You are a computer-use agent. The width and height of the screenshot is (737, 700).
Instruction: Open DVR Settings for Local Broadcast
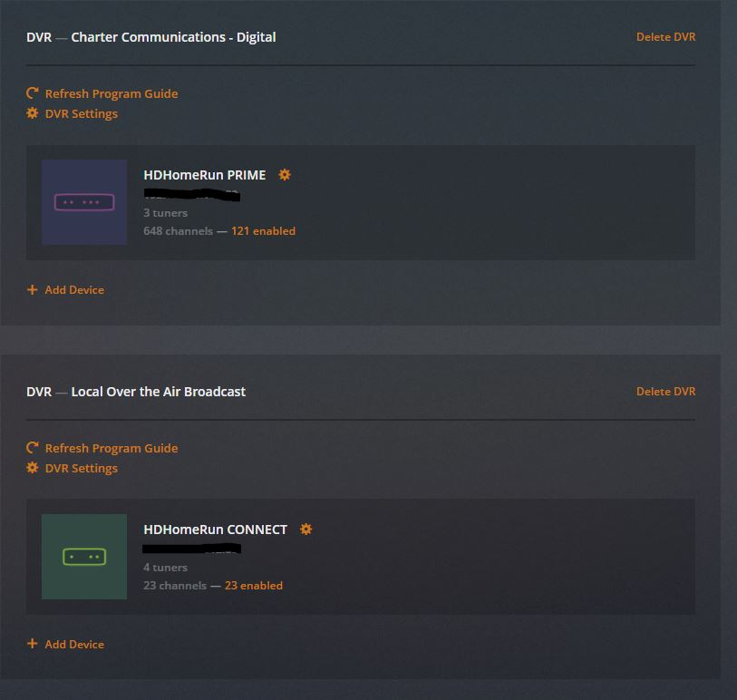[x=82, y=468]
